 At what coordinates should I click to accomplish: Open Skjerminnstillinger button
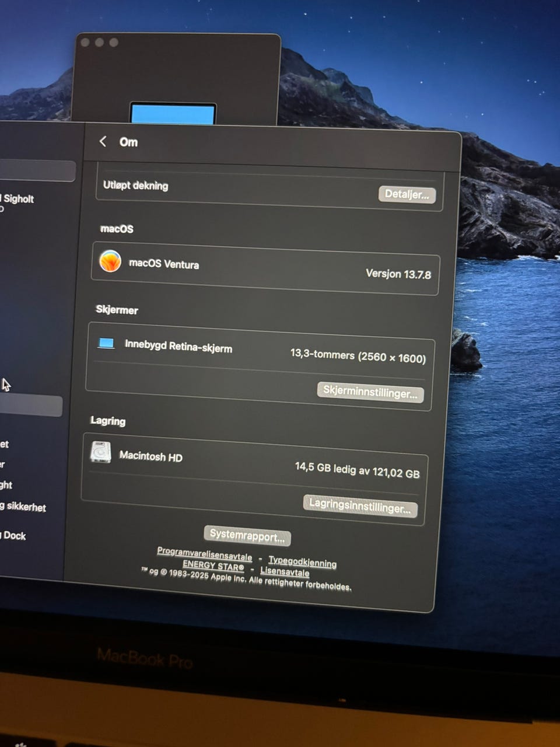click(370, 392)
